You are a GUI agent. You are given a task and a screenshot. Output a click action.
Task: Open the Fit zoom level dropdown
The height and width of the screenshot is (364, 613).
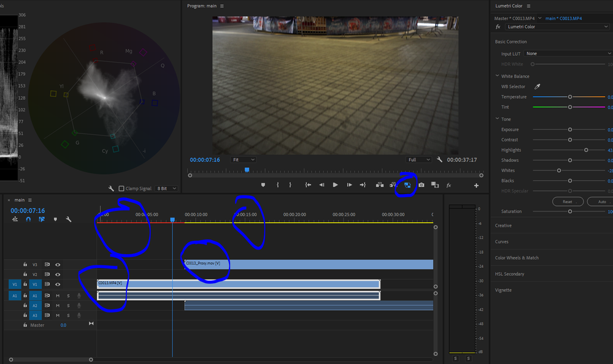click(x=243, y=159)
